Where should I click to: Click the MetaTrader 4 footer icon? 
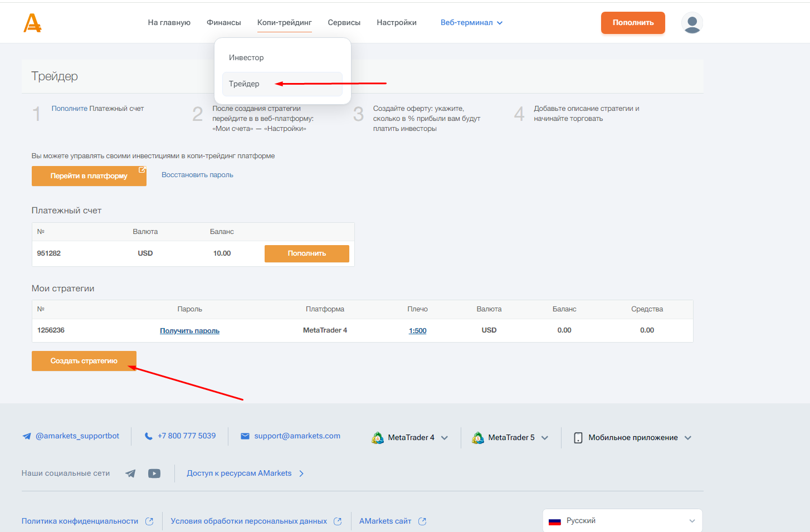coord(378,438)
